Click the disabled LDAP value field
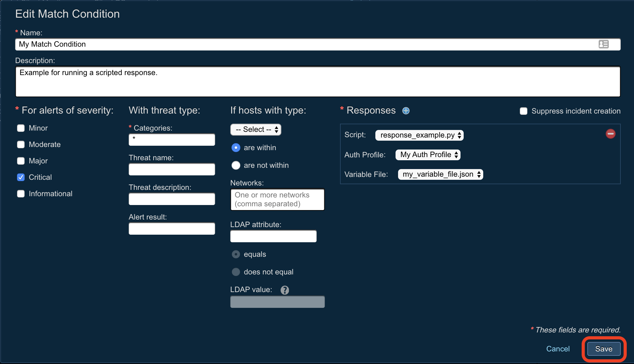 click(x=277, y=302)
